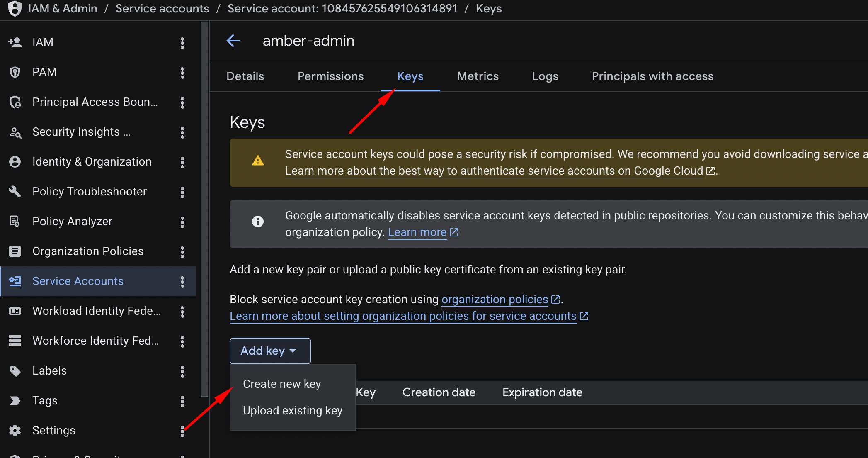Open three-dot menu for Policy Troubleshooter
Screen dimensions: 868x458
click(182, 192)
